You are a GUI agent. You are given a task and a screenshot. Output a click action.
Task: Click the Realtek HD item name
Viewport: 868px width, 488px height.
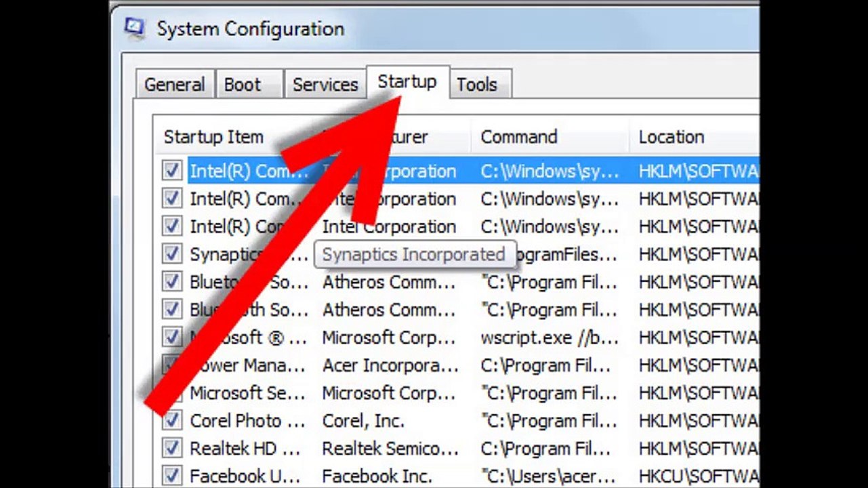(245, 449)
